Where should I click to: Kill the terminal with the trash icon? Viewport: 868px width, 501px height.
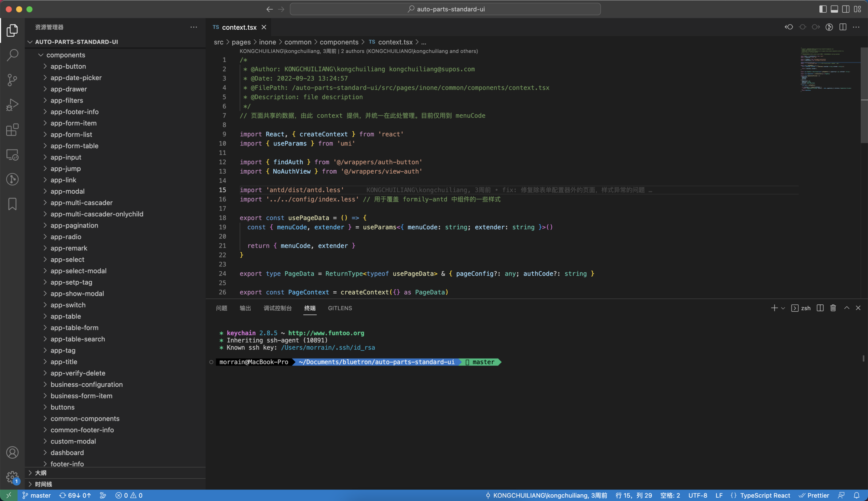833,308
